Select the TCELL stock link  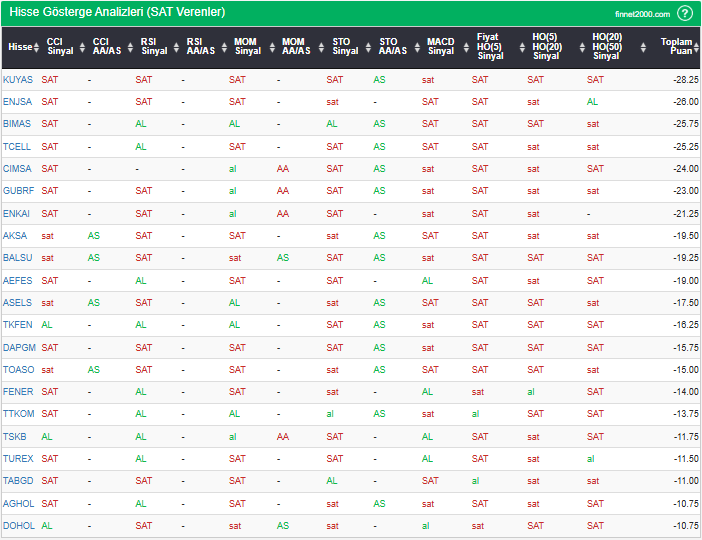pos(17,146)
